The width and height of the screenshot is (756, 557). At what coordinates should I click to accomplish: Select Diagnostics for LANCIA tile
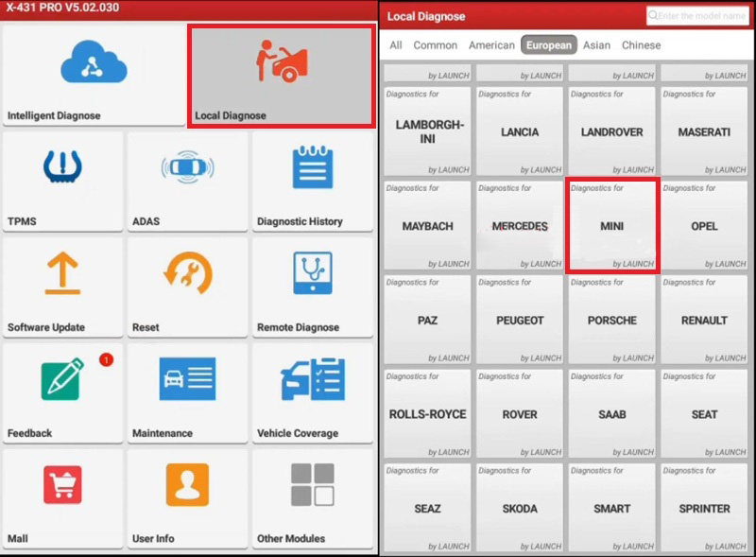pos(520,131)
